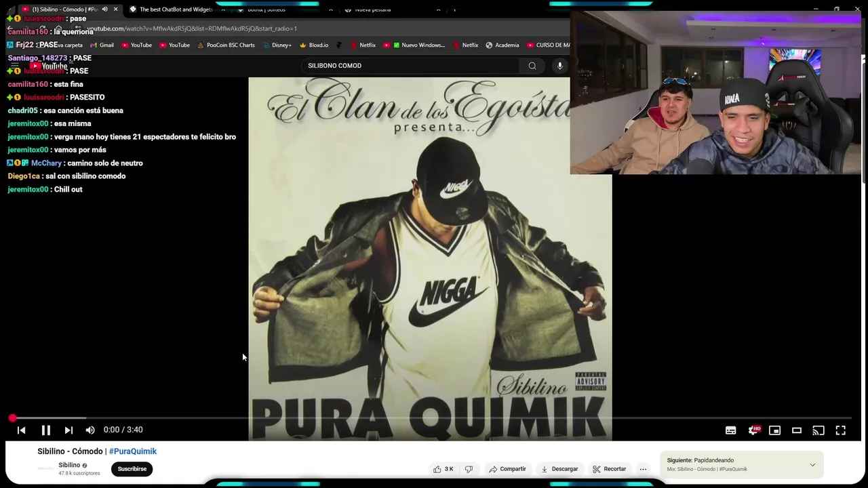Open the Gmail bookmark

coord(102,45)
